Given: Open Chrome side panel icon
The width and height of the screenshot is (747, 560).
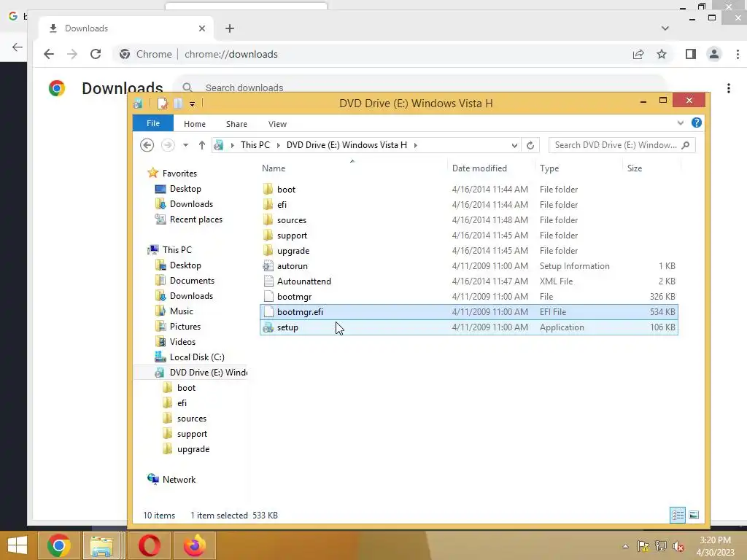Looking at the screenshot, I should 691,54.
